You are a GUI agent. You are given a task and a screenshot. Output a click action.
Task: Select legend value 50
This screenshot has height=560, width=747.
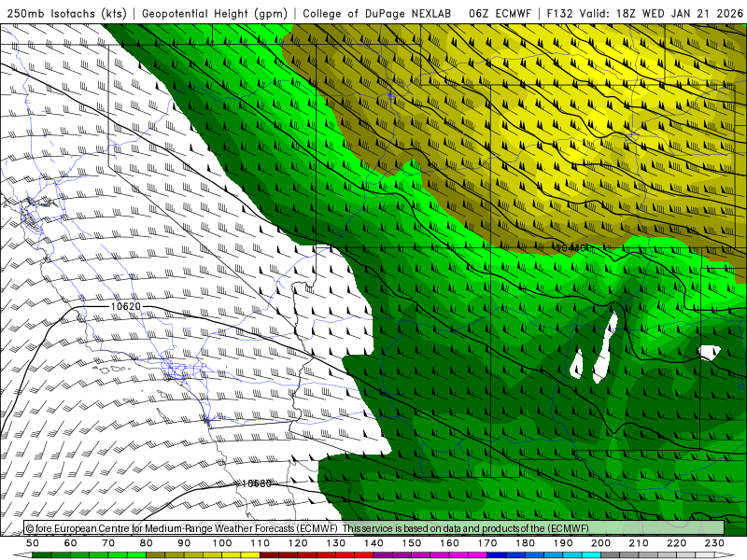[33, 543]
